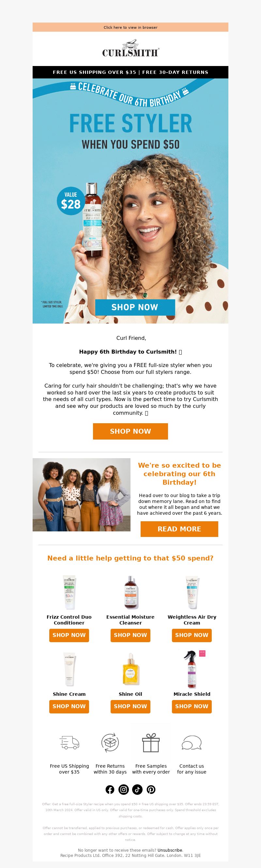Click the free returns box icon
Screen dimensions: 261x868
110,742
